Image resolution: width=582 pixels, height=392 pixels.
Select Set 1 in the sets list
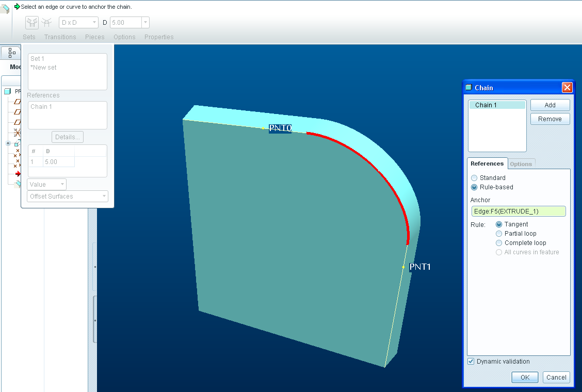point(37,59)
